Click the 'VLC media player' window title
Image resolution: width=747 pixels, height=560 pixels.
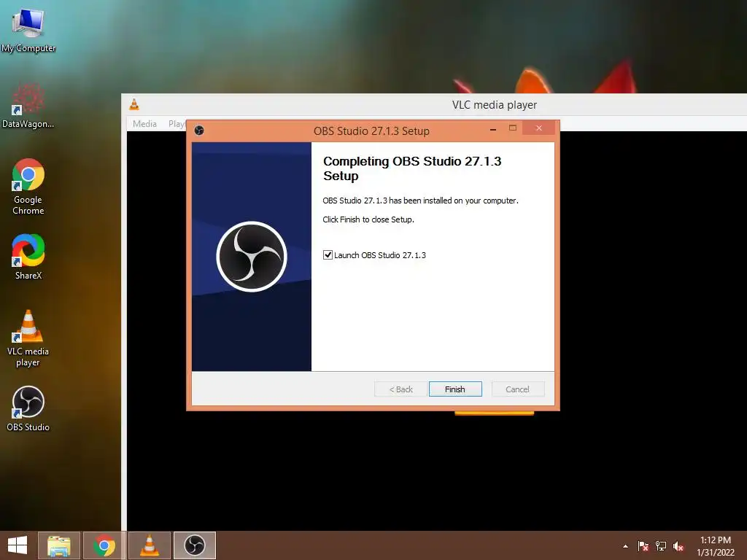pos(494,105)
